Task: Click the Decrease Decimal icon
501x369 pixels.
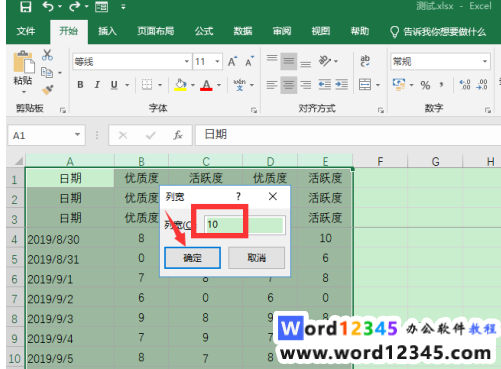Action: point(482,85)
